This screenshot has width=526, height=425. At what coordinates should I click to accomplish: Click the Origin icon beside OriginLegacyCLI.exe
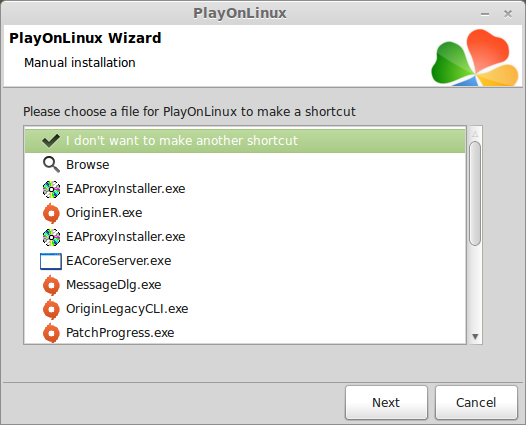point(51,309)
